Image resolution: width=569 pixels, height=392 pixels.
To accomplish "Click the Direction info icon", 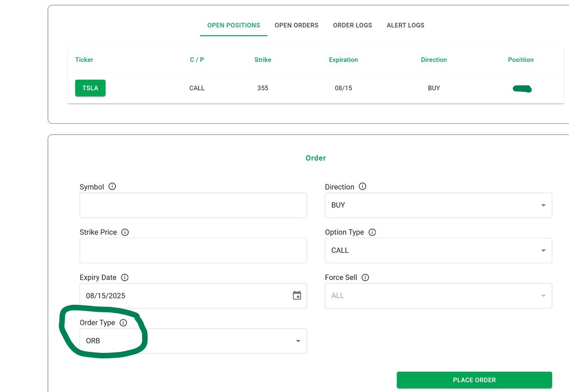I will tap(363, 187).
